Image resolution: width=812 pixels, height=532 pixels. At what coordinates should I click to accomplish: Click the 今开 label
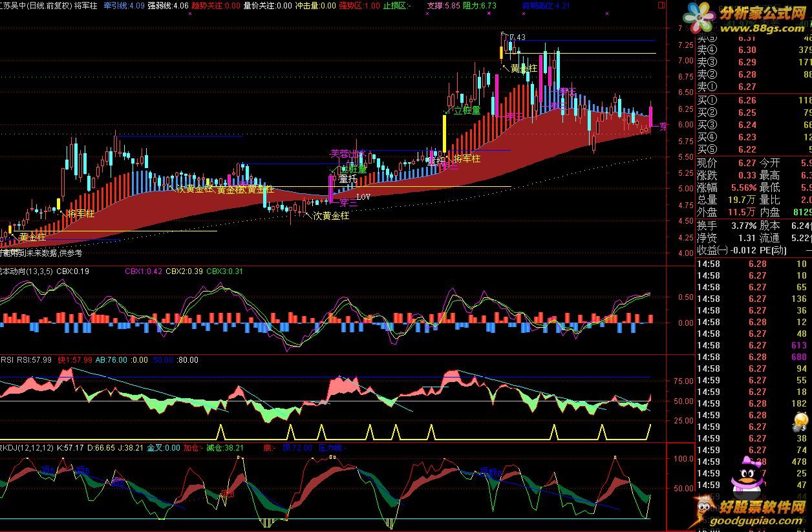coord(769,164)
